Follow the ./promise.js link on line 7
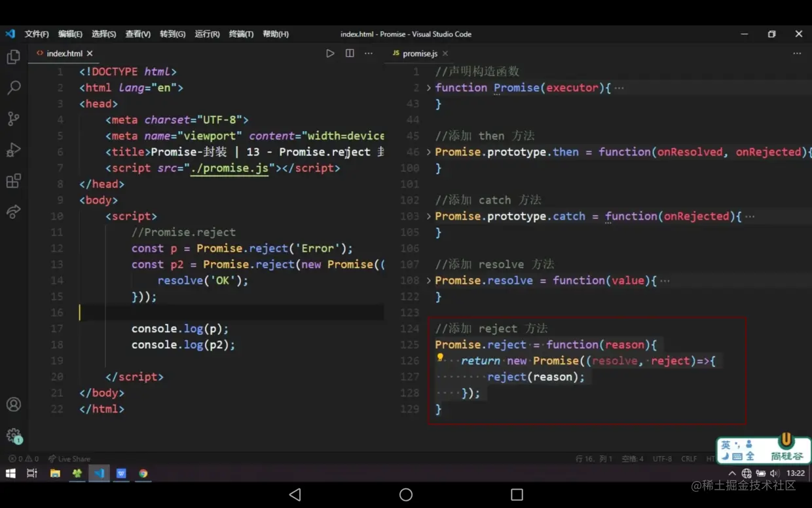Screen dimensions: 812x508 click(x=230, y=168)
